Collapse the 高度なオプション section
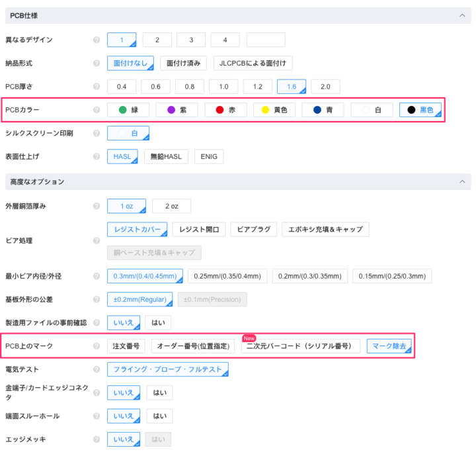476x452 pixels. (x=460, y=181)
